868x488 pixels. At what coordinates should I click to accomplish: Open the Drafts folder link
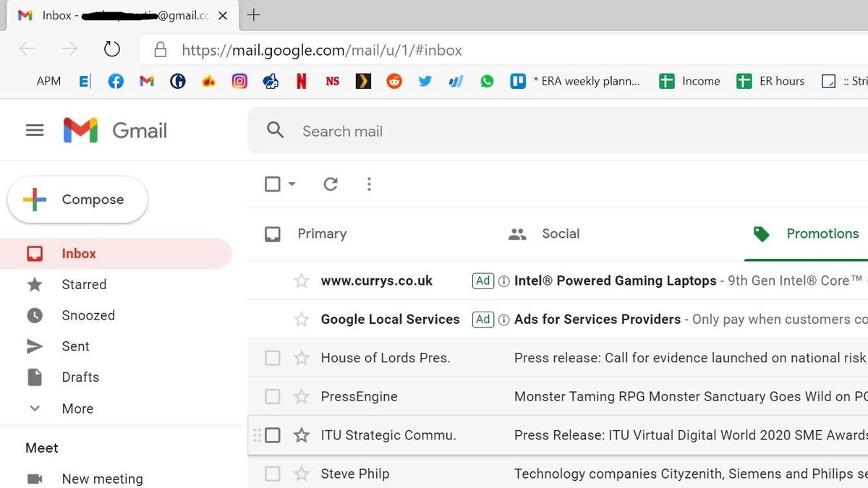click(80, 377)
